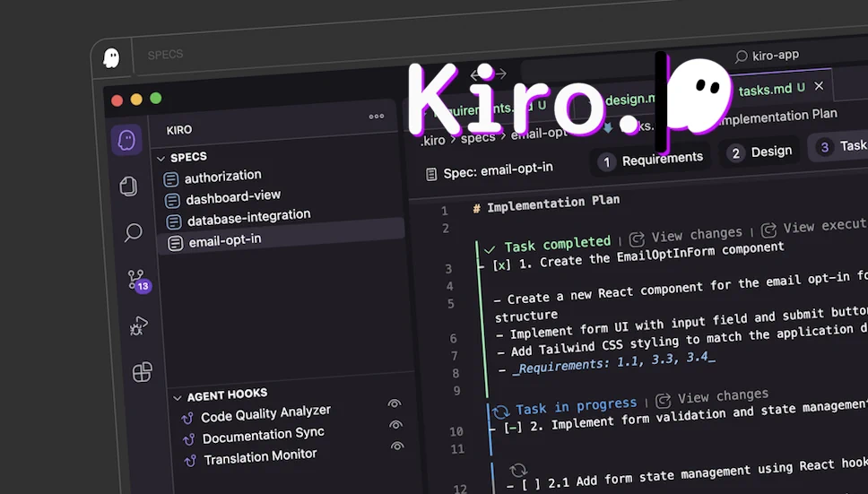Click the 'Spec: email-opt-in' title

pos(498,170)
